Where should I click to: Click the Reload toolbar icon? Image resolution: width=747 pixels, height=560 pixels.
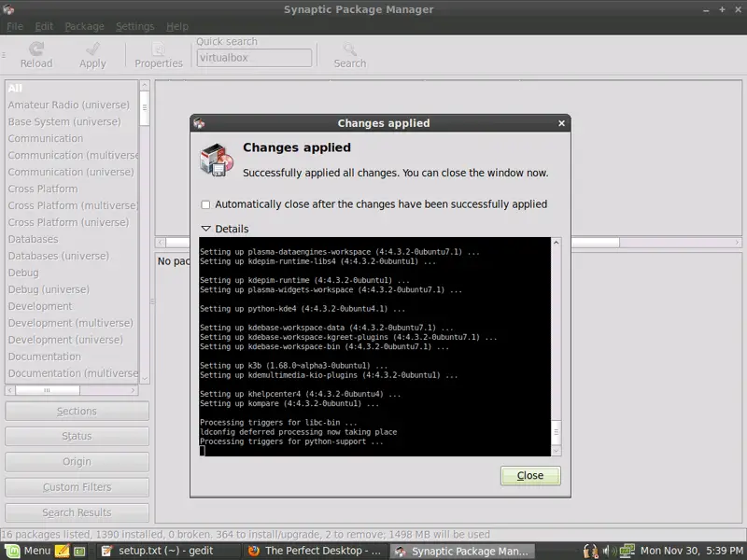(x=36, y=49)
